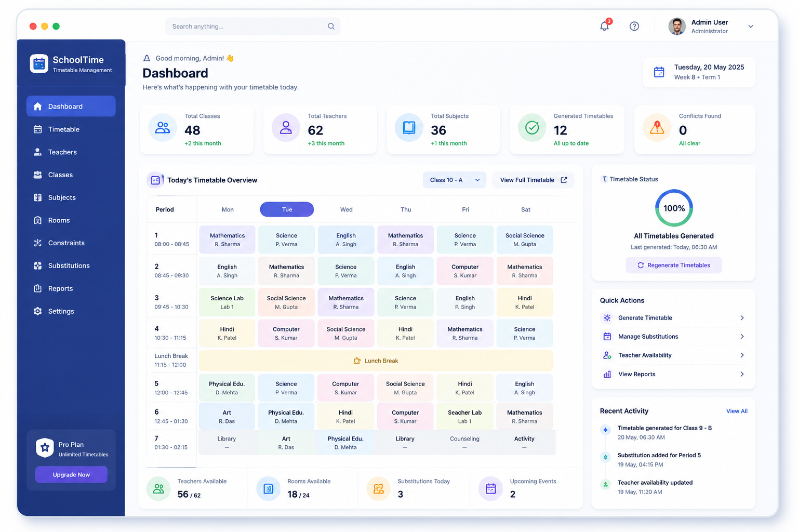Open Rooms in the sidebar
798x532 pixels.
71,220
